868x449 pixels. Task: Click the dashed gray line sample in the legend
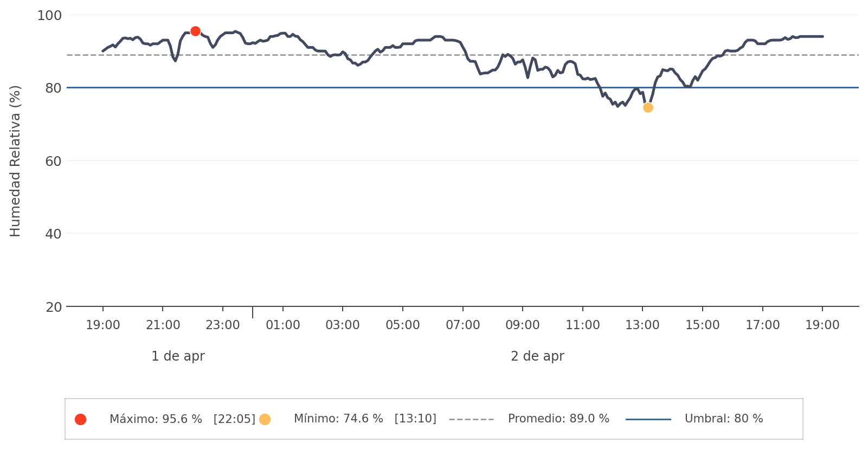coord(471,419)
